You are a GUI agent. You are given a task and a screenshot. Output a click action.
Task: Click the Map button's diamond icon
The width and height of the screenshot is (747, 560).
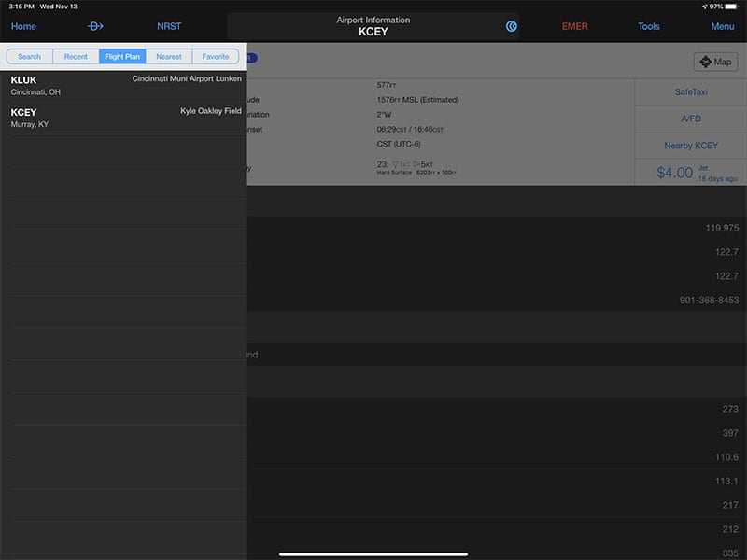705,62
